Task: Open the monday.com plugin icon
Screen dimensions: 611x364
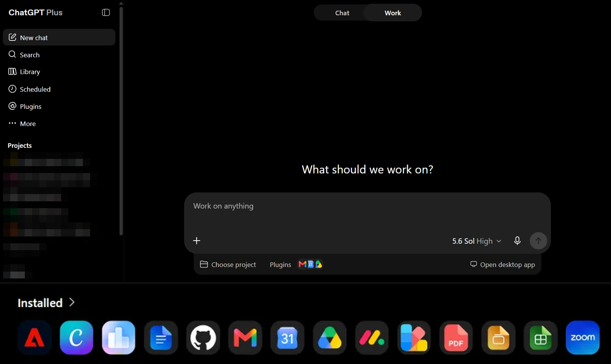Action: coord(372,338)
